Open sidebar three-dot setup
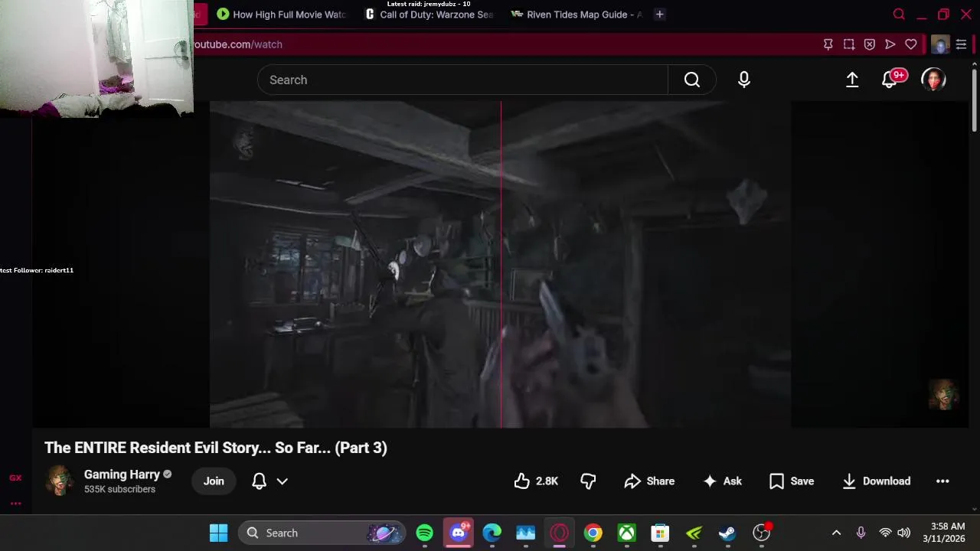Screen dimensions: 980x551 [15, 504]
